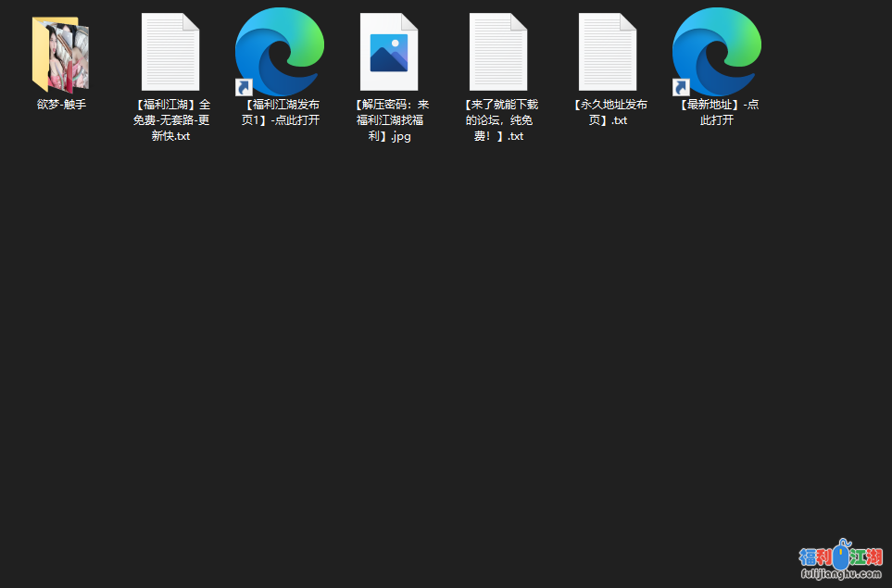Click the 欲梦-触手 folder name label
This screenshot has width=892, height=588.
[61, 105]
